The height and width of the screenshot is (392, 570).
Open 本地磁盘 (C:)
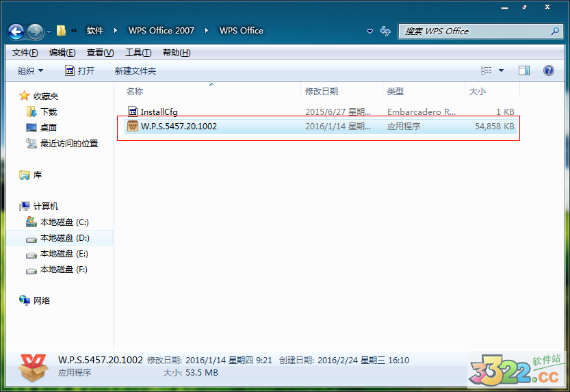point(64,222)
